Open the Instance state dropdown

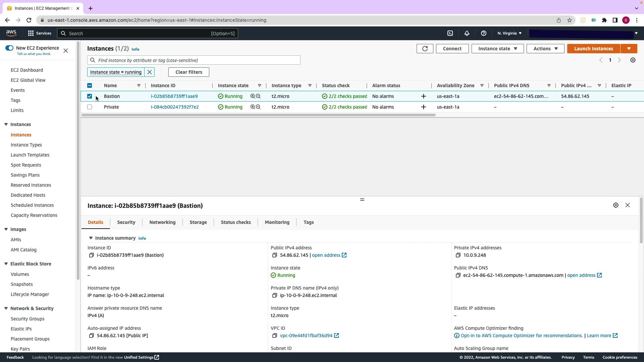coord(497,49)
